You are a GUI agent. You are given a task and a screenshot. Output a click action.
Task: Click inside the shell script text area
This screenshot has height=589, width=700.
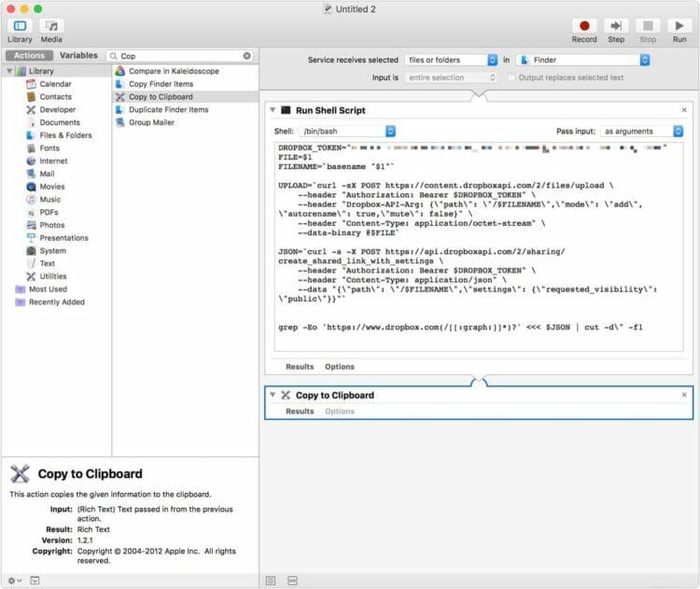479,246
